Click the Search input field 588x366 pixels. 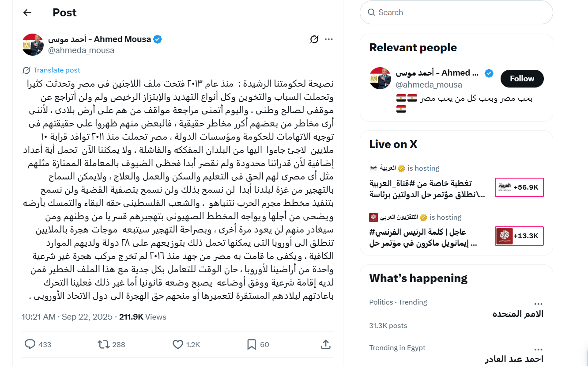[x=456, y=12]
